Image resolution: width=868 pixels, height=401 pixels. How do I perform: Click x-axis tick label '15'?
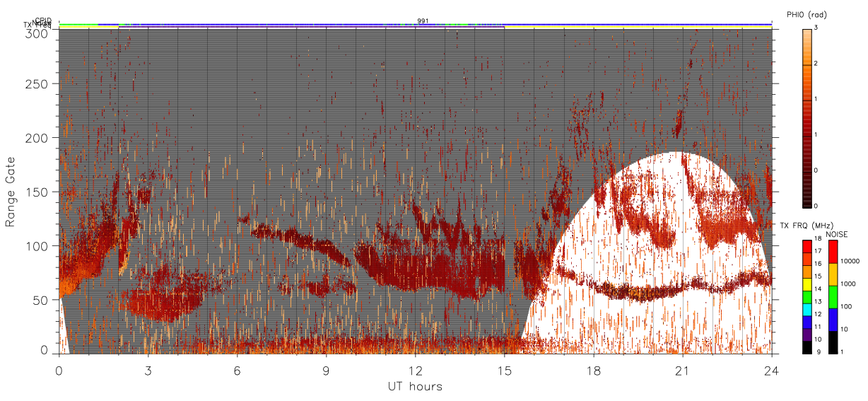[505, 371]
